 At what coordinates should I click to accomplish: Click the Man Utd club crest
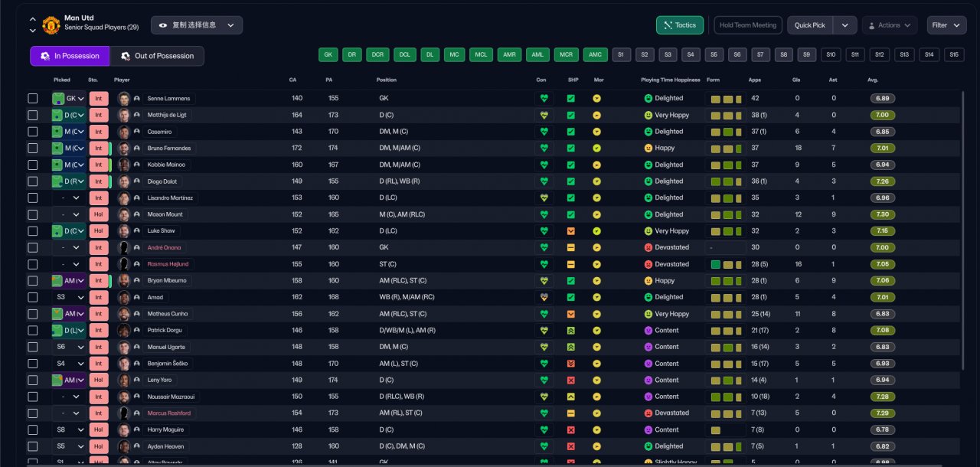click(51, 25)
